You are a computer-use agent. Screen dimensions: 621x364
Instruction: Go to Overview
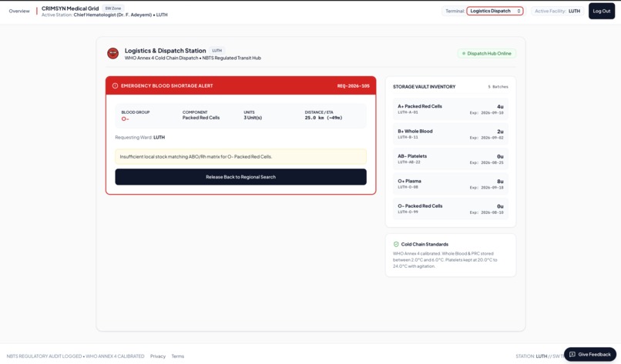pyautogui.click(x=19, y=11)
